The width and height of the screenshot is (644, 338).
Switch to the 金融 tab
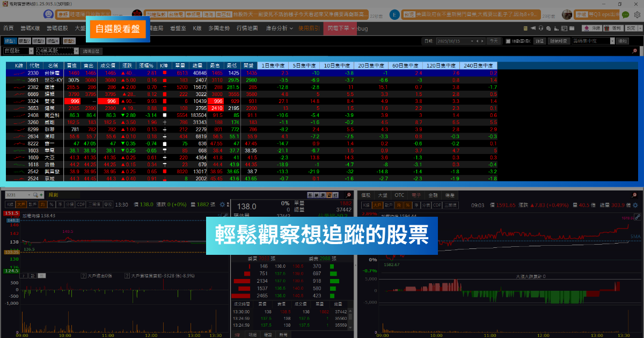pyautogui.click(x=433, y=195)
